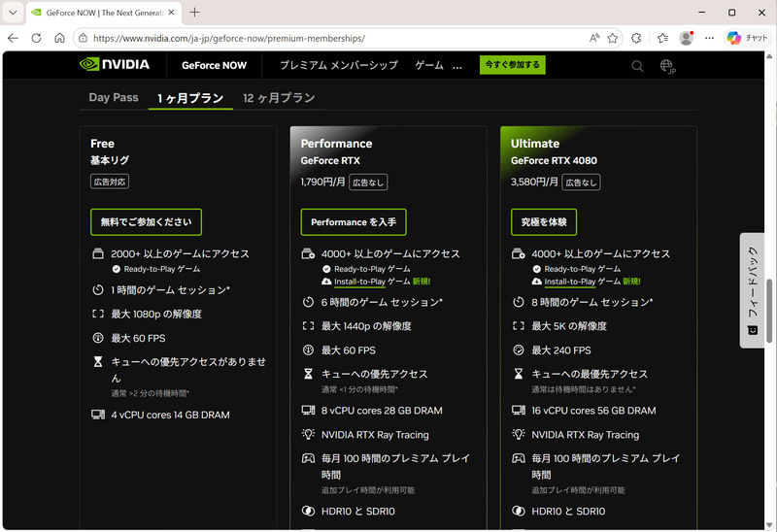Select the Day Pass tab
This screenshot has height=532, width=777.
tap(114, 98)
